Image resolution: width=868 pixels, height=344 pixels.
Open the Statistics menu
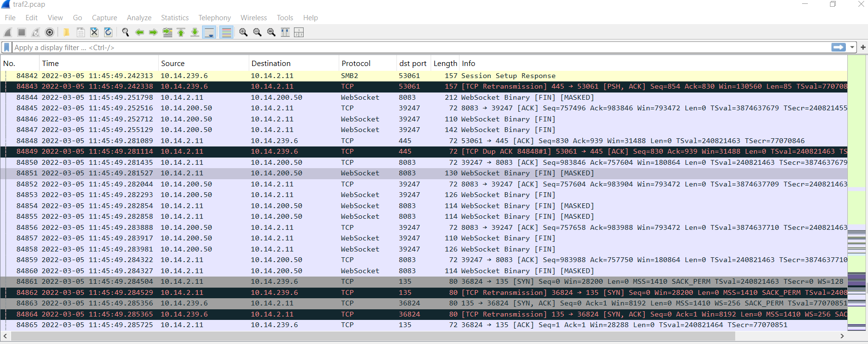[175, 18]
